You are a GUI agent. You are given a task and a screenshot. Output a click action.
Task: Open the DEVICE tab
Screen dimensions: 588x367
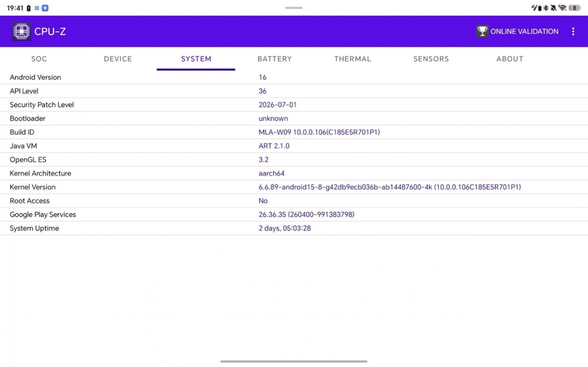pyautogui.click(x=118, y=59)
